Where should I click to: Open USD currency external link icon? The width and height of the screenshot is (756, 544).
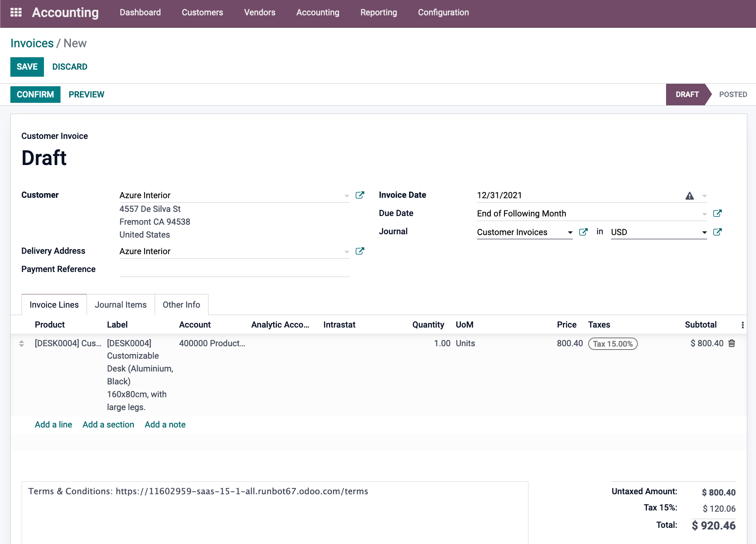pyautogui.click(x=717, y=232)
